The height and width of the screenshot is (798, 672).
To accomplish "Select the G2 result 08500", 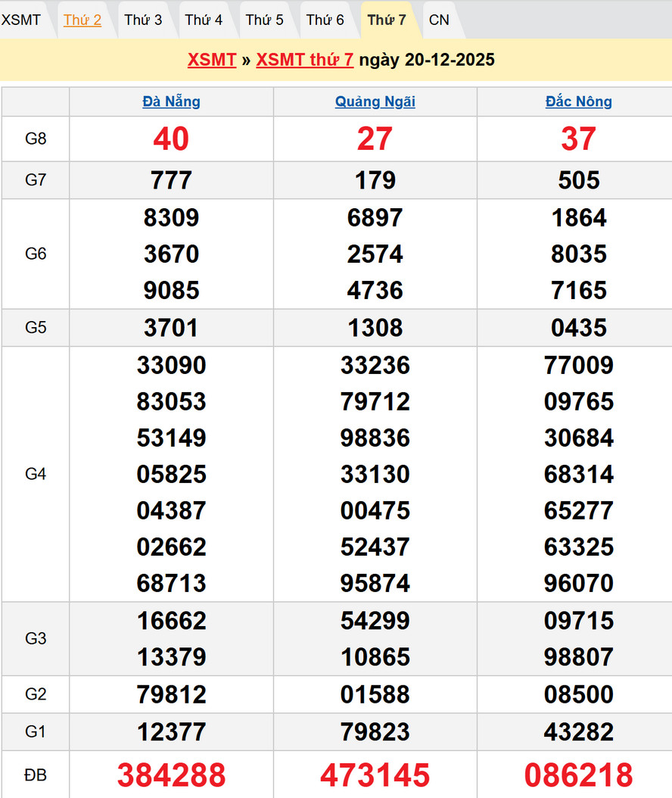I will point(579,694).
